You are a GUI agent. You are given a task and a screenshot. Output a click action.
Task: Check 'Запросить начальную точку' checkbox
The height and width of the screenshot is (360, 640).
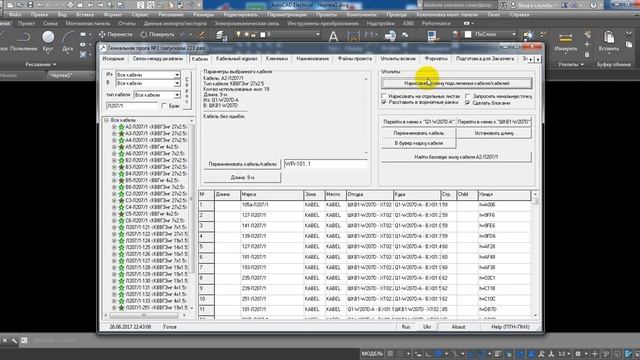pos(468,96)
